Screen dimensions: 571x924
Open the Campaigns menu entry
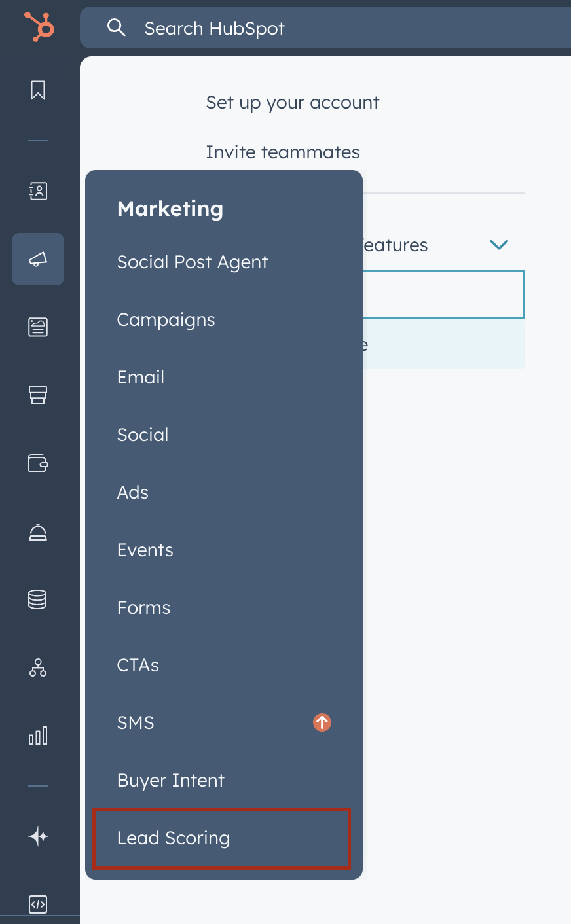tap(166, 319)
